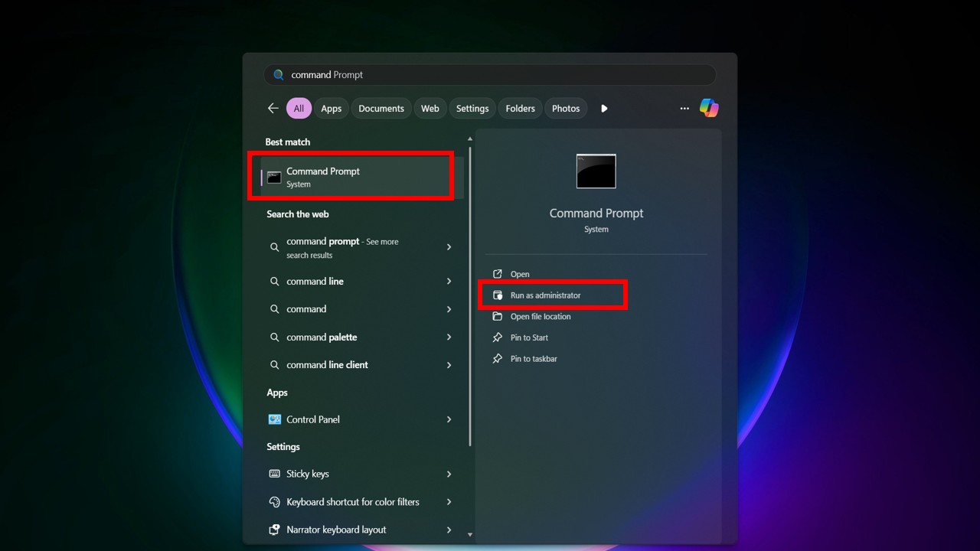The image size is (980, 551).
Task: Expand the 'command line client' suggestion arrow
Action: click(449, 365)
